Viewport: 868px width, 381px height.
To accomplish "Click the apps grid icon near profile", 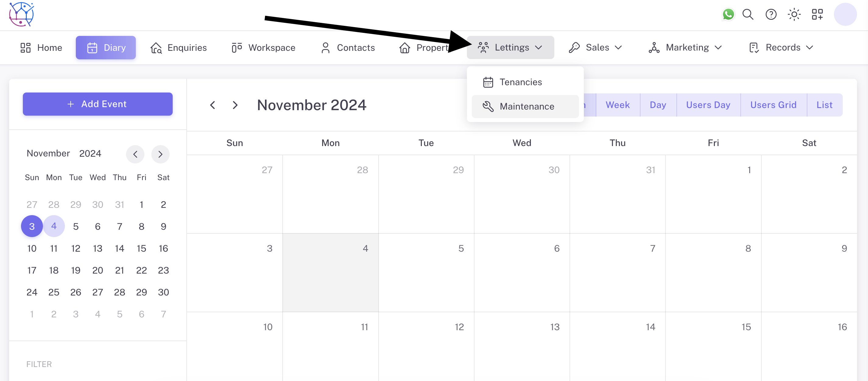I will 817,15.
